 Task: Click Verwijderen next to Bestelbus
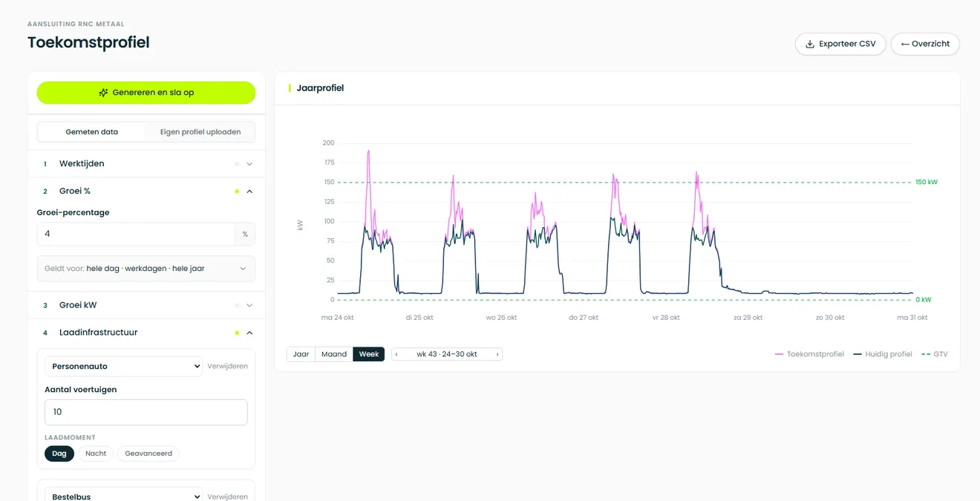[x=228, y=497]
